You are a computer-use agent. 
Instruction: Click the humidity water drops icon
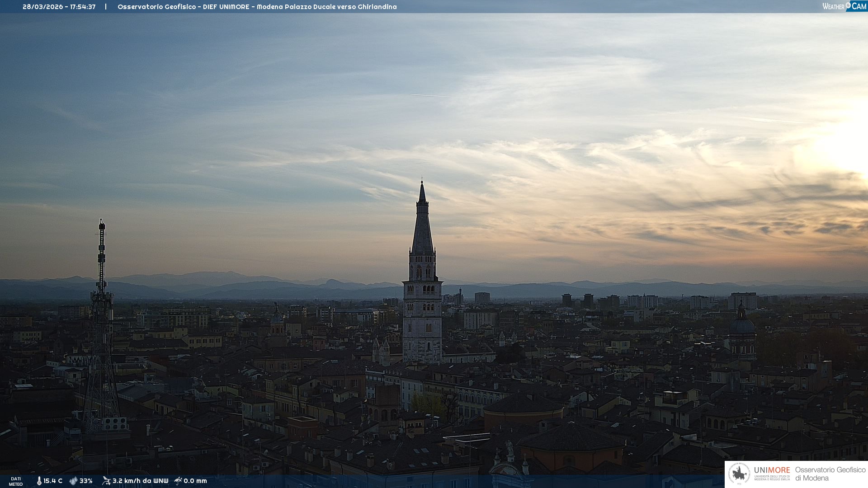(x=73, y=481)
